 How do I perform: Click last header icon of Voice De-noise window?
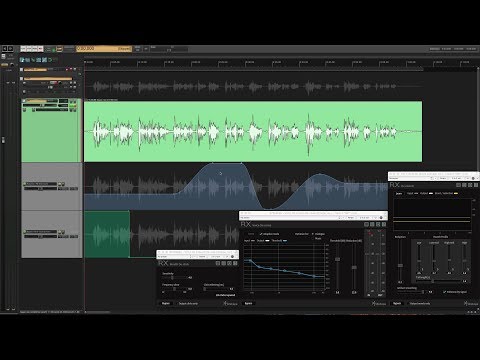[384, 224]
